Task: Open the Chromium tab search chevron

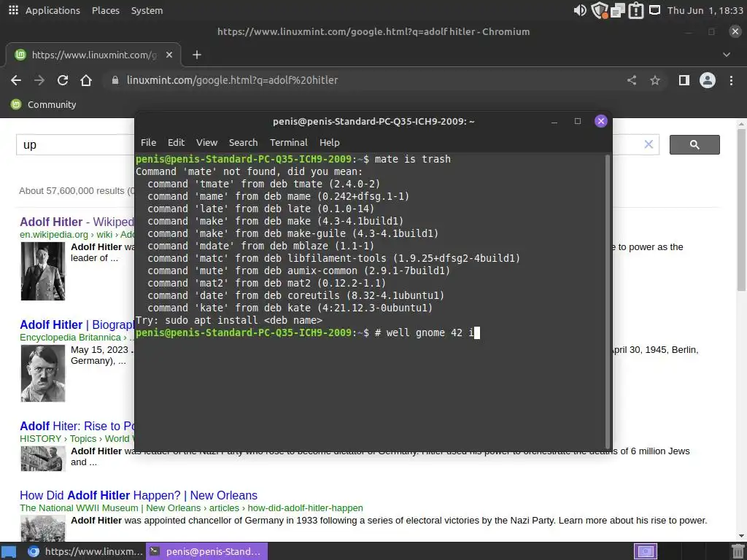Action: pos(726,55)
